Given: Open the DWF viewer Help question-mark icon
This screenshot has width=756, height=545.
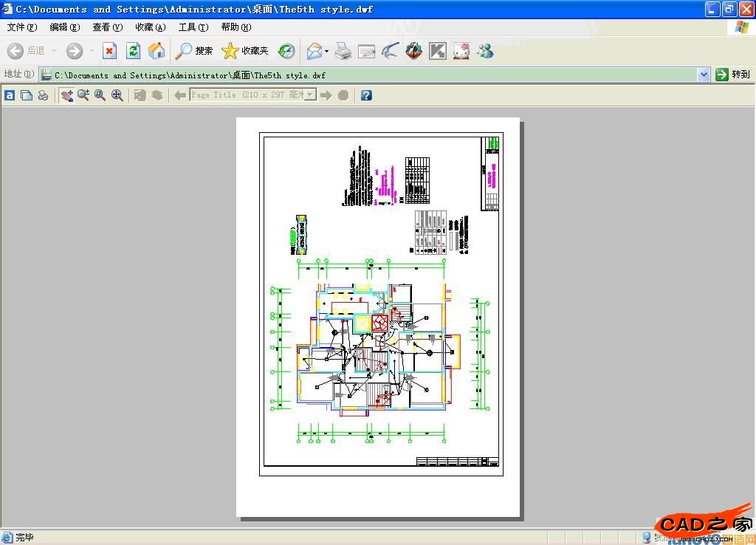Looking at the screenshot, I should click(366, 95).
